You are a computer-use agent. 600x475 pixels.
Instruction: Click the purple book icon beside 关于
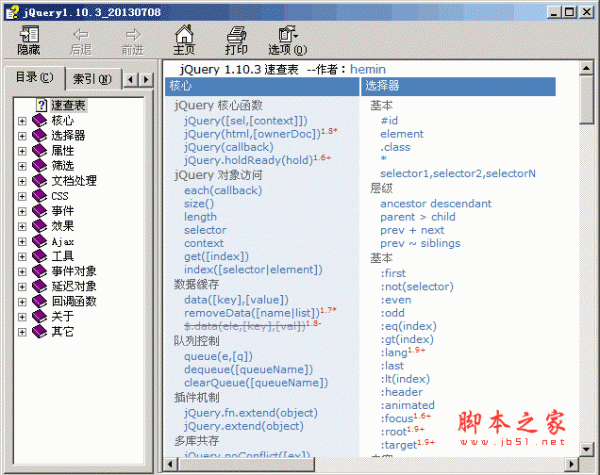pyautogui.click(x=39, y=317)
